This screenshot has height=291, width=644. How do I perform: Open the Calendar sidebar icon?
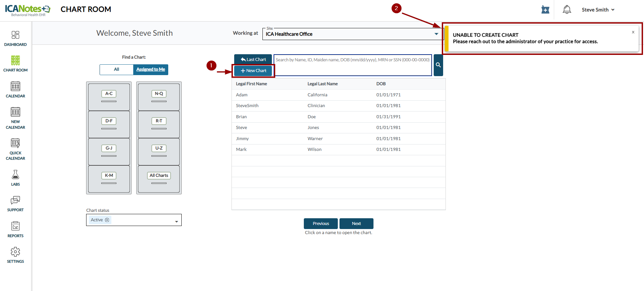point(15,87)
